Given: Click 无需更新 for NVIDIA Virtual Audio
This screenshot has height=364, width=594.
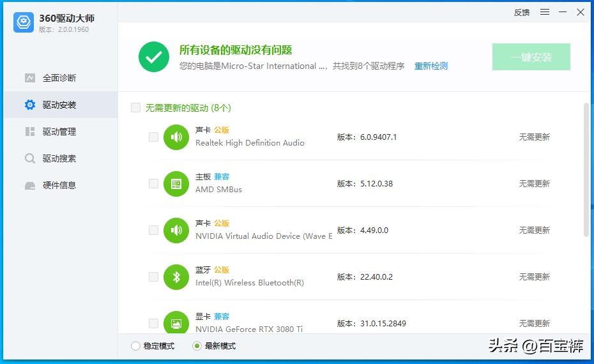Looking at the screenshot, I should pyautogui.click(x=534, y=231).
